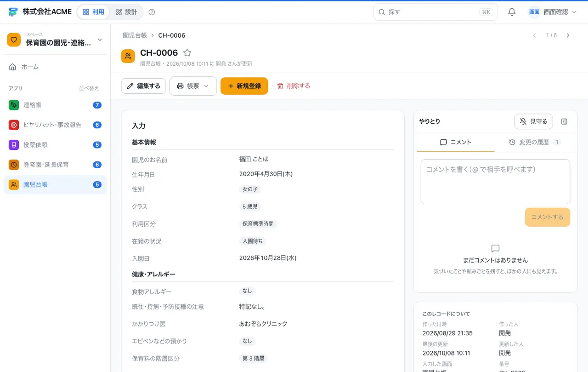This screenshot has width=588, height=372.
Task: Star the CH-0006 record as favorite
Action: (x=187, y=53)
